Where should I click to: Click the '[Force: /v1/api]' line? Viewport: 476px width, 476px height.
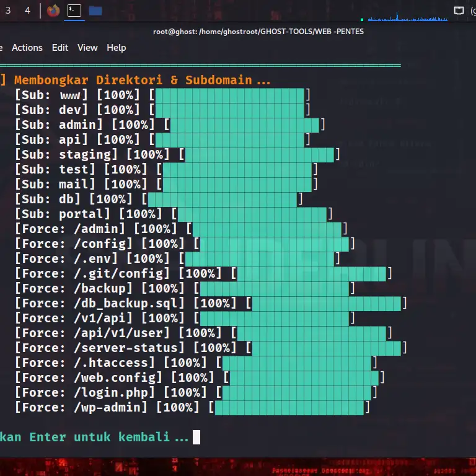click(x=185, y=318)
